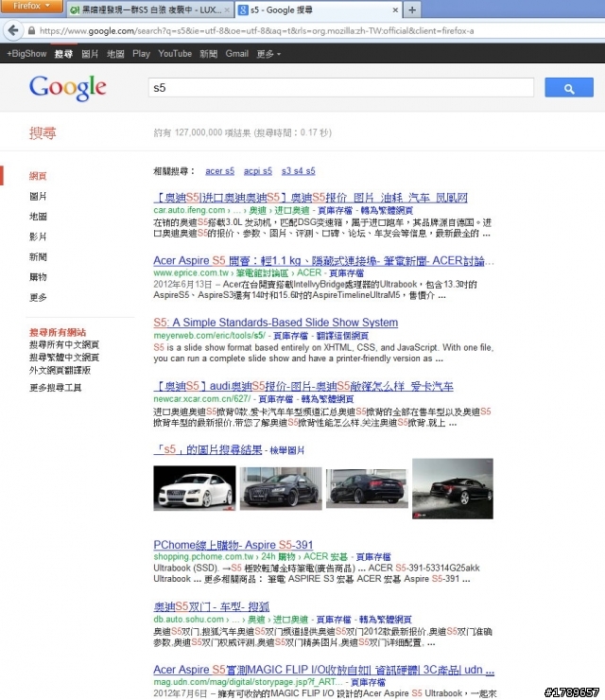Click 頁庫存檔 for eprice result
Screen dimensions: 605x700
click(x=347, y=272)
